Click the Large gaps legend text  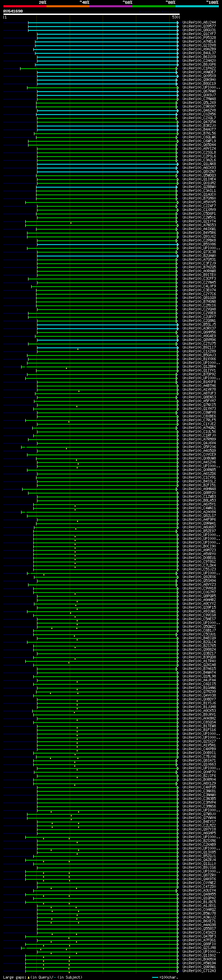[15, 977]
